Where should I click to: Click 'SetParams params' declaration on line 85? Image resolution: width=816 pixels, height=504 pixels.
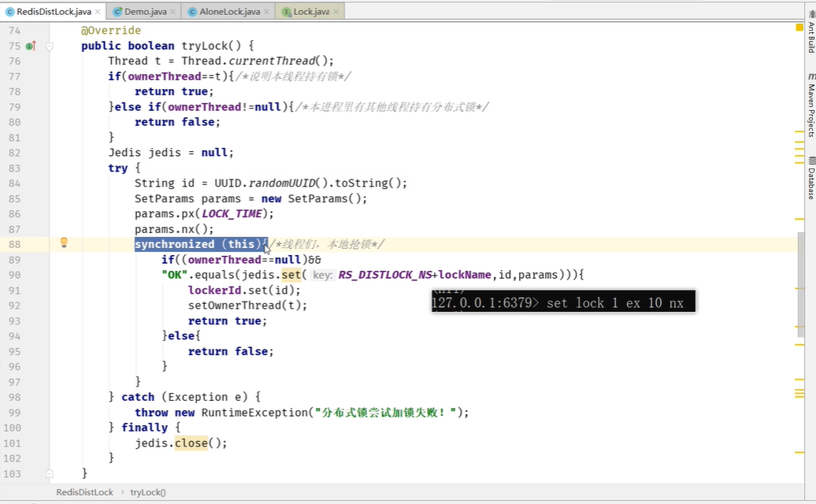[x=188, y=198]
